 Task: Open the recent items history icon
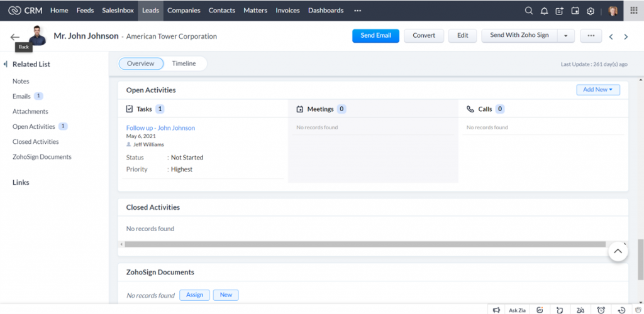(x=622, y=310)
